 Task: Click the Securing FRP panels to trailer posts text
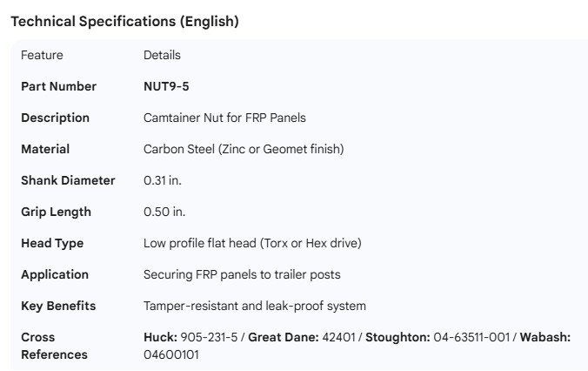242,274
